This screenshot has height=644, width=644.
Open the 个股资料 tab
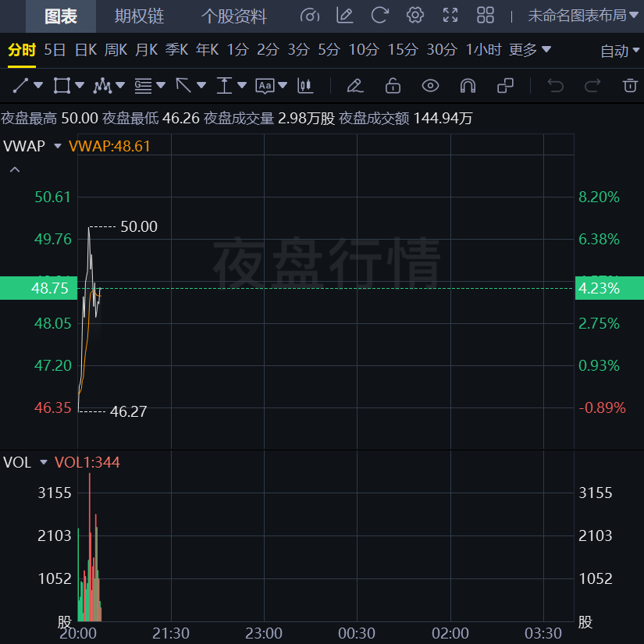pyautogui.click(x=233, y=16)
